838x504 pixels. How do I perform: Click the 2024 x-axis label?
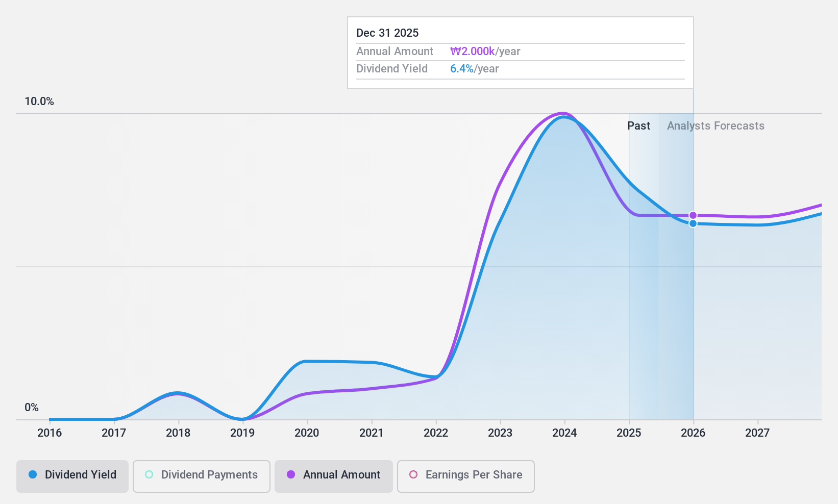564,433
